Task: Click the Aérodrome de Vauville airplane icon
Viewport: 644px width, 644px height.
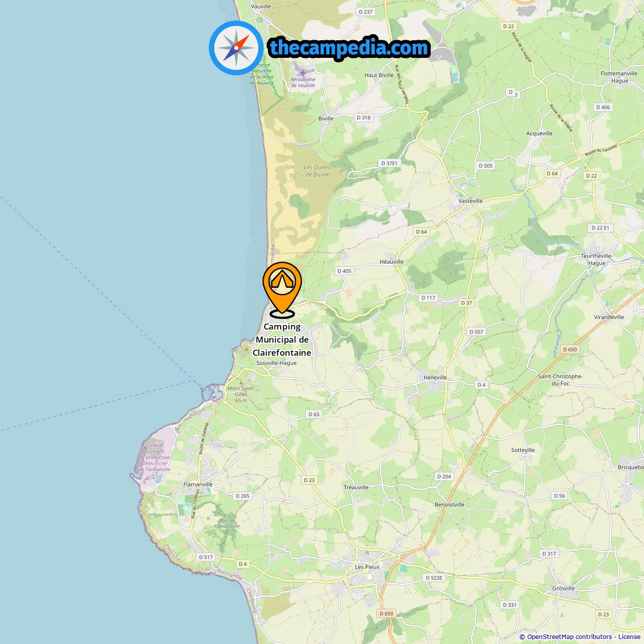Action: (302, 70)
